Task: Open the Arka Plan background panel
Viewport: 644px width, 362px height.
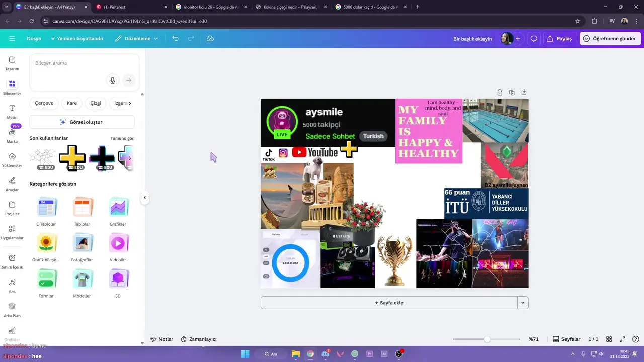Action: click(12, 310)
